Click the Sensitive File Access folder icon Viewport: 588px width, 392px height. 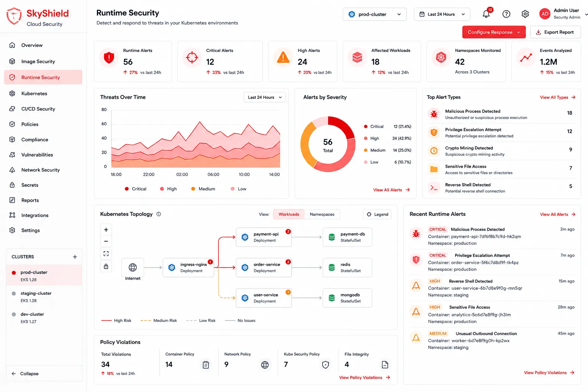point(434,169)
